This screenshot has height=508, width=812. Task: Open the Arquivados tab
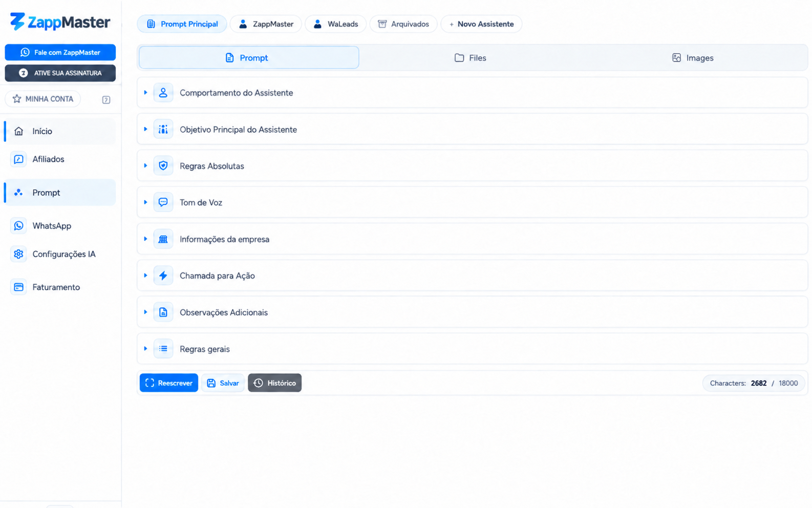point(403,24)
